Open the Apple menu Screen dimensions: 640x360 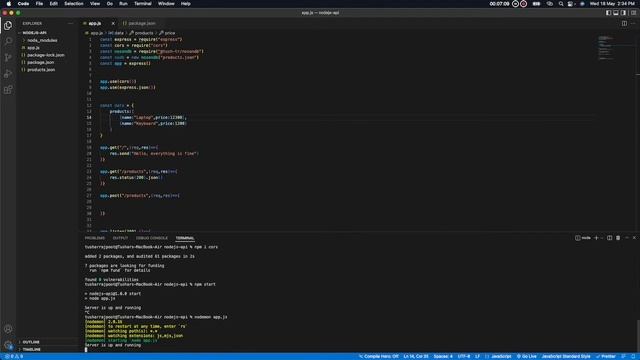(9, 4)
